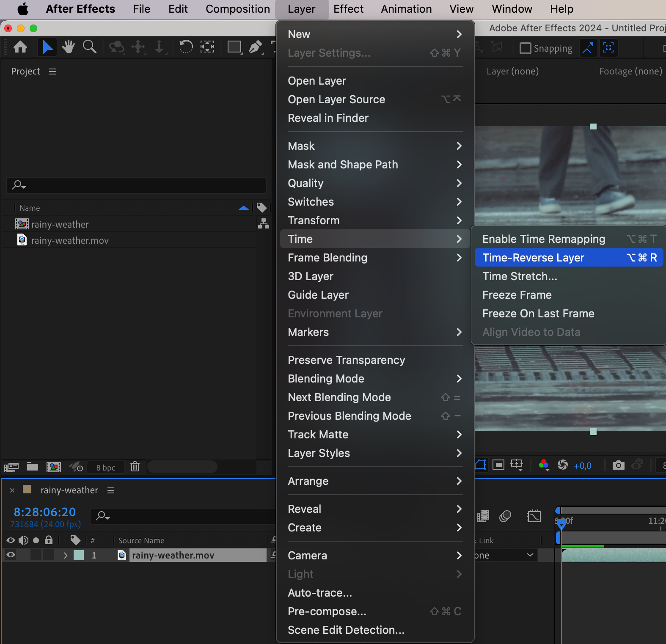666x644 pixels.
Task: Click the Project panel search field
Action: coord(136,185)
